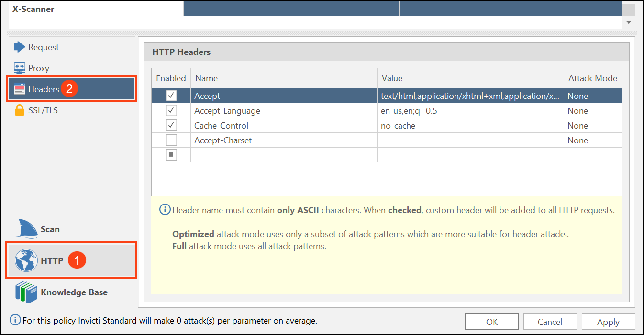Click the Headers list icon
The image size is (644, 335).
(x=19, y=89)
